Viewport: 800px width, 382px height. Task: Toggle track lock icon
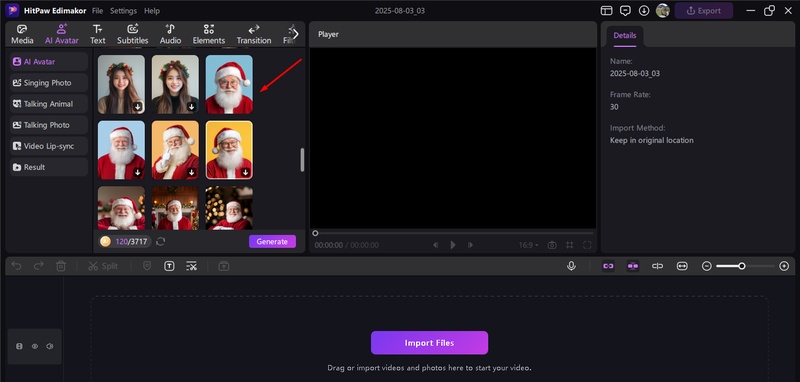click(x=19, y=346)
